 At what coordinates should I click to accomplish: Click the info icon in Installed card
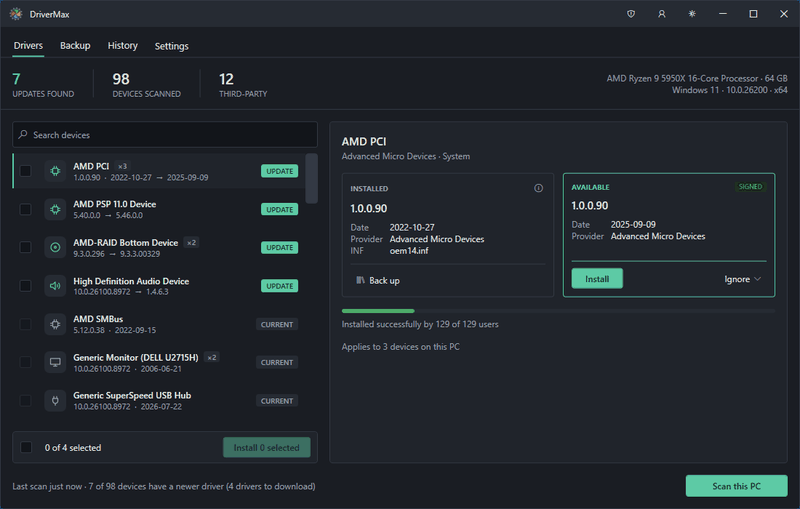click(x=538, y=188)
